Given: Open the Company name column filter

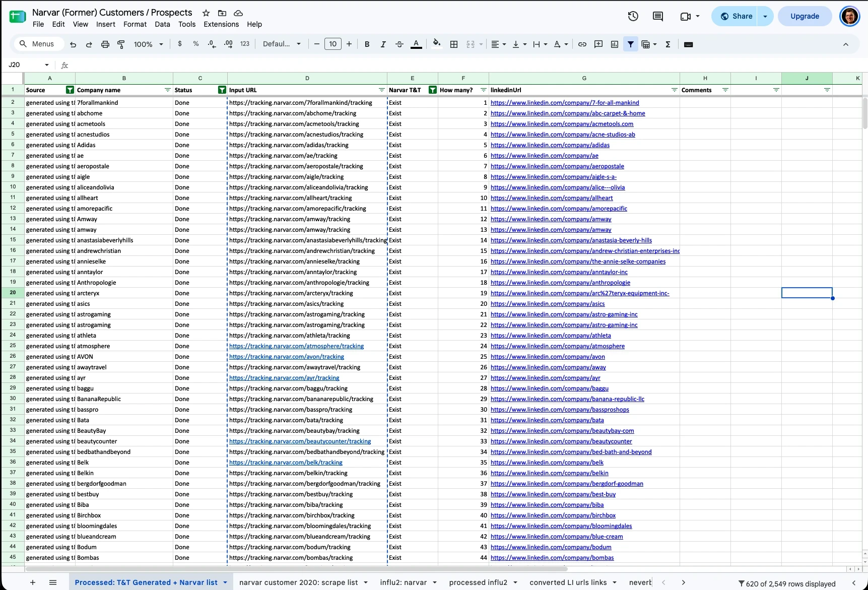Looking at the screenshot, I should [168, 90].
